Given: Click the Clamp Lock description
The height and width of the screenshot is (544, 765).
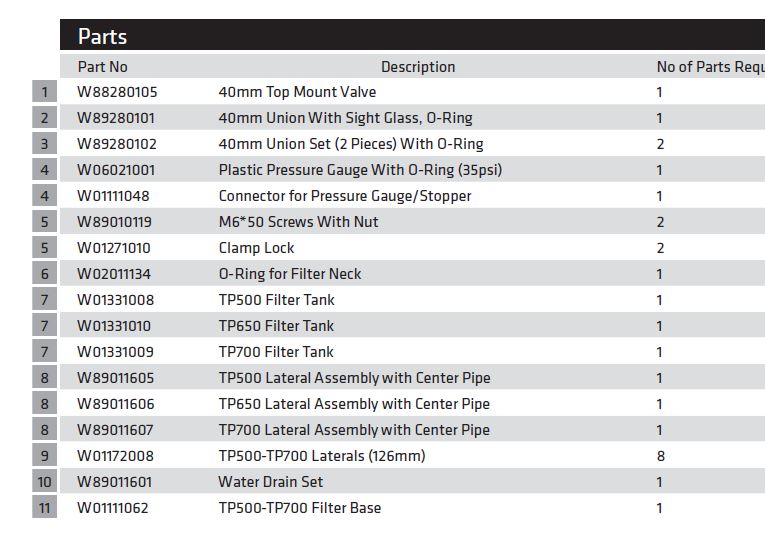Looking at the screenshot, I should pyautogui.click(x=256, y=248).
